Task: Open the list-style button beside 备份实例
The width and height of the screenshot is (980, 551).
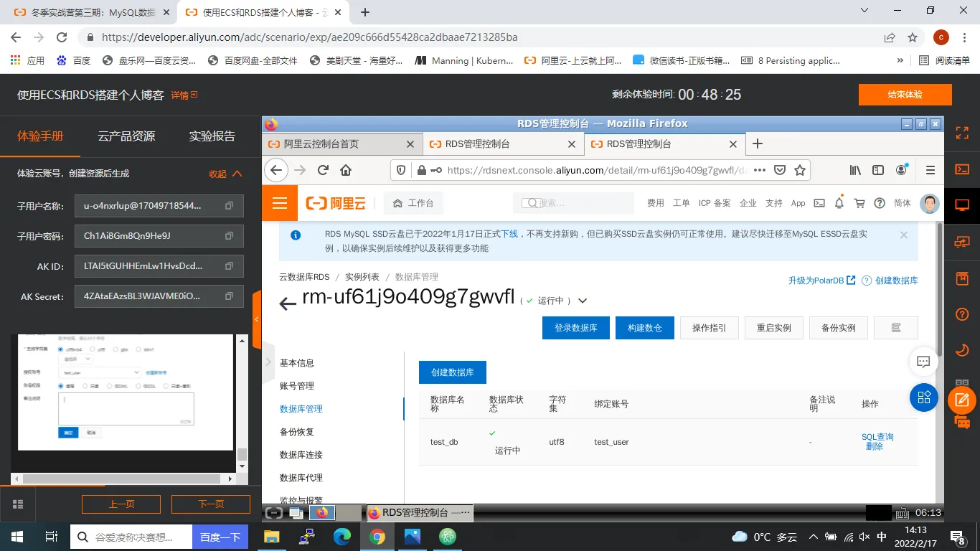Action: [x=896, y=328]
